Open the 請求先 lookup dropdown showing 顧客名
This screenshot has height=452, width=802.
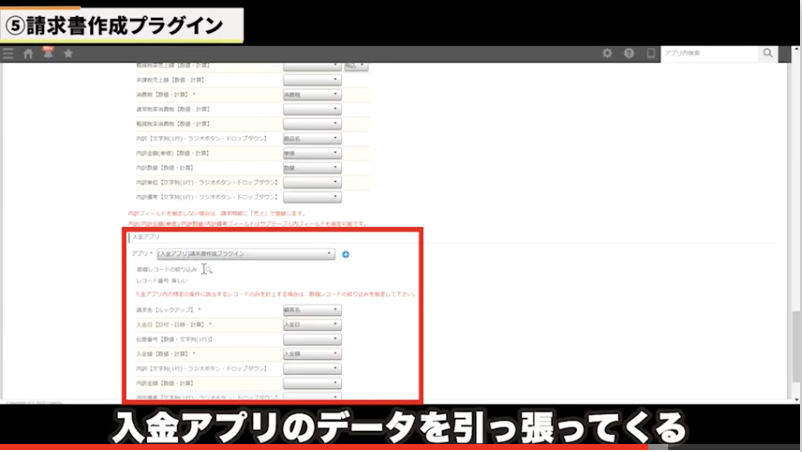coord(312,310)
